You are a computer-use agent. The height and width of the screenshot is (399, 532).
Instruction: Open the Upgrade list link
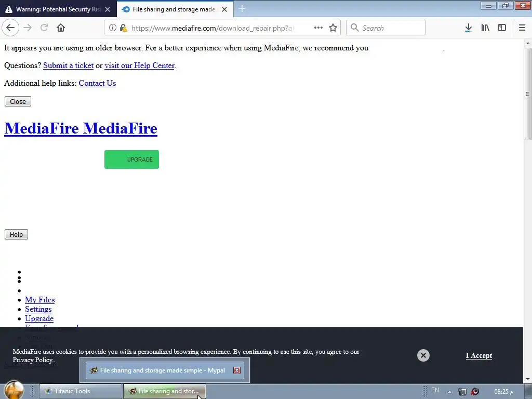(39, 318)
